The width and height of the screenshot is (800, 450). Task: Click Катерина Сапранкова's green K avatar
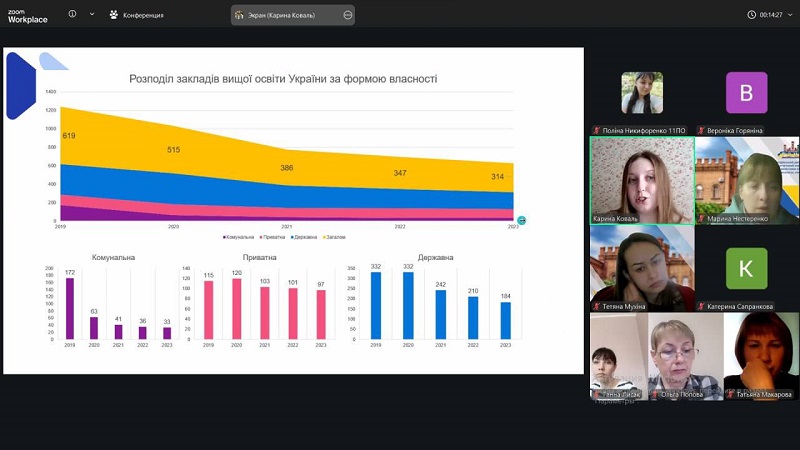[746, 268]
